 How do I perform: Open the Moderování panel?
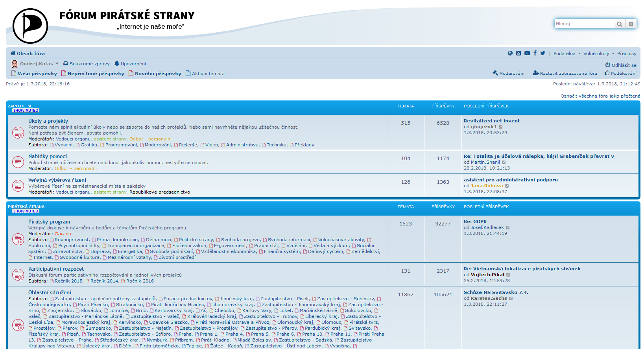click(x=509, y=73)
